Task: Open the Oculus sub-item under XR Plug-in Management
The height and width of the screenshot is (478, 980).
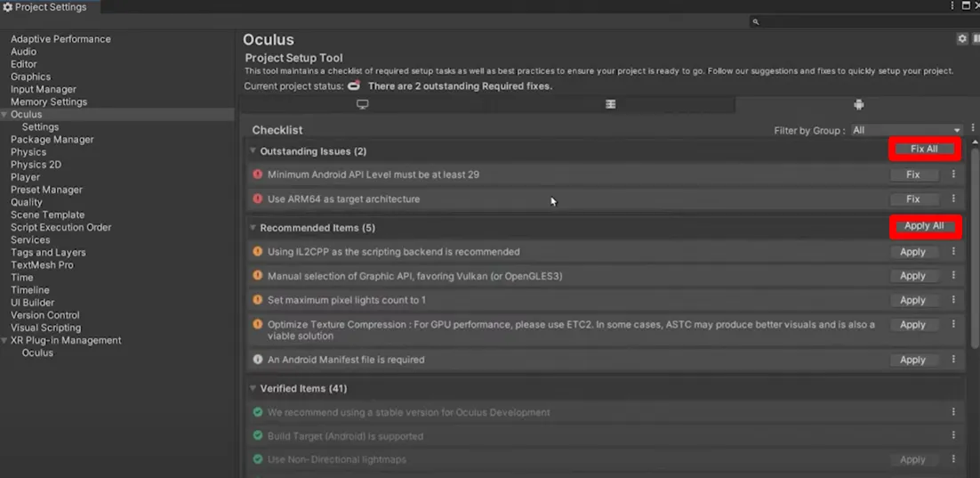Action: pyautogui.click(x=37, y=352)
